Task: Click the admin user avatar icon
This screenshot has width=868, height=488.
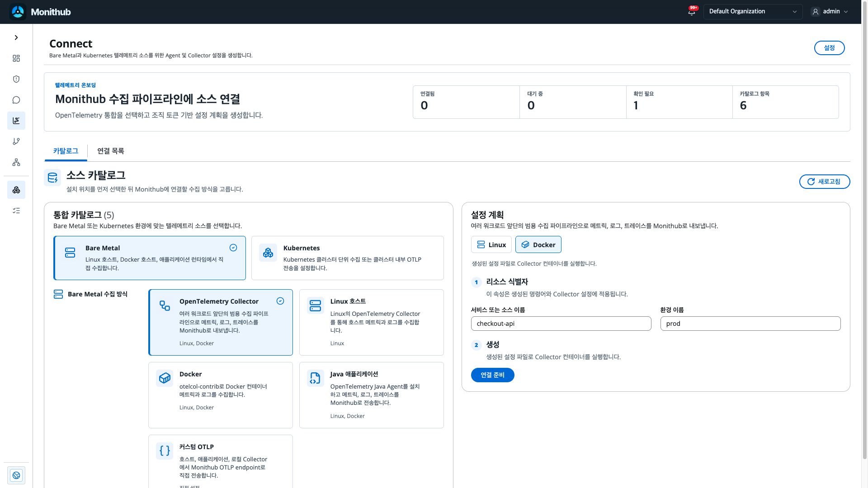Action: tap(816, 12)
